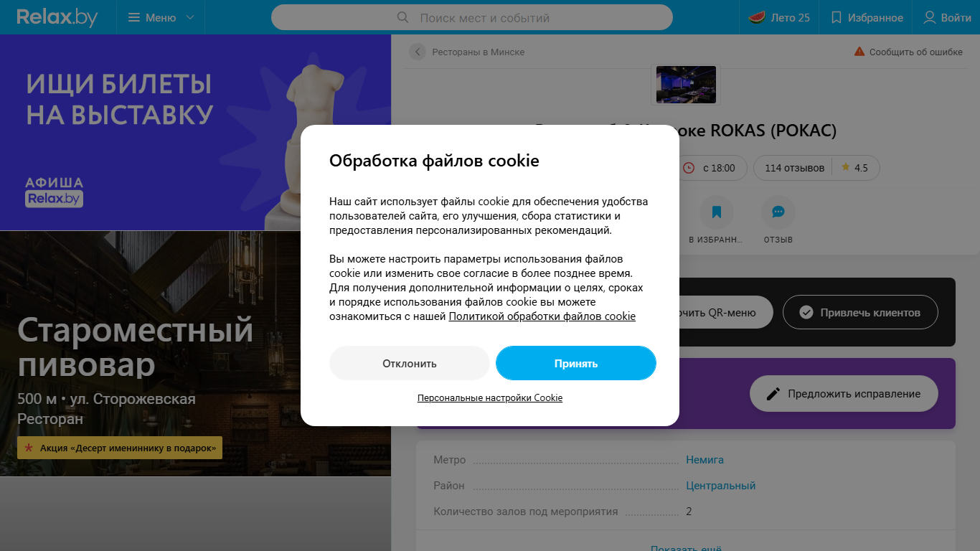The height and width of the screenshot is (551, 980).
Task: Click the ОТЗЫВ speech bubble icon
Action: click(778, 212)
